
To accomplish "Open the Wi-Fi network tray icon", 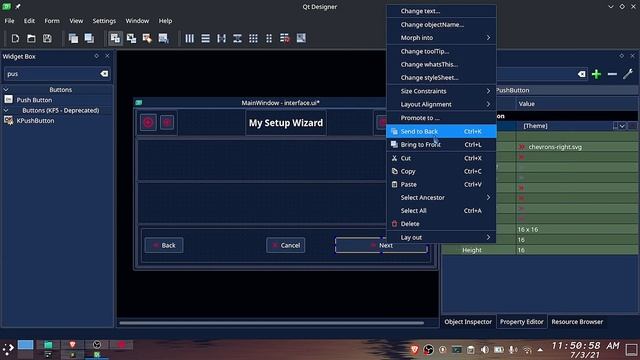I will click(527, 350).
